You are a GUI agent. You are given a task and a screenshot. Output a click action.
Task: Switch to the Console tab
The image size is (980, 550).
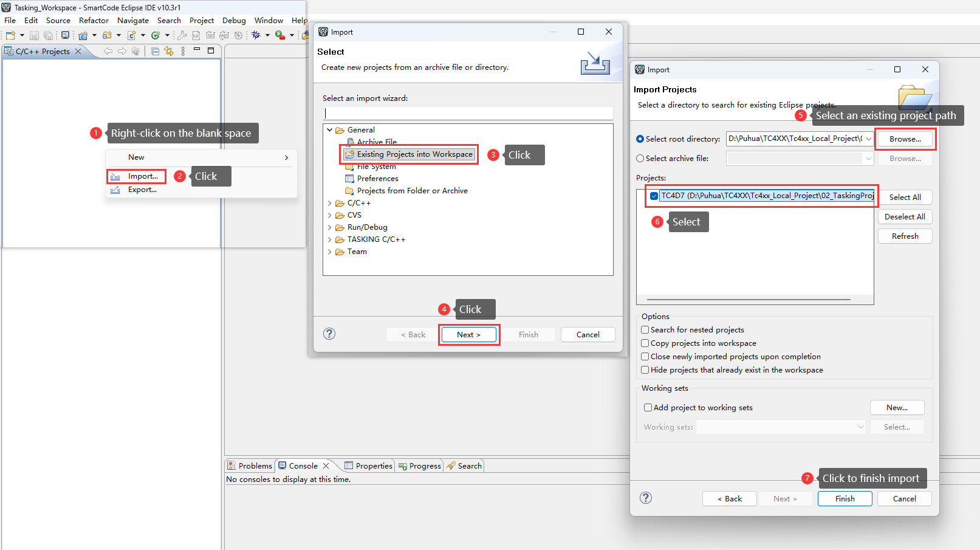click(x=303, y=466)
